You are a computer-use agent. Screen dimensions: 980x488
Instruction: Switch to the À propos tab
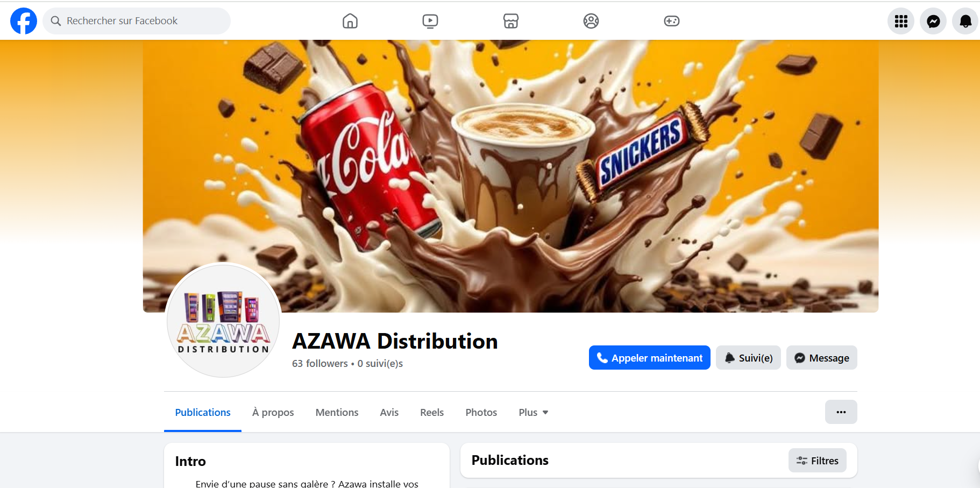pos(273,412)
